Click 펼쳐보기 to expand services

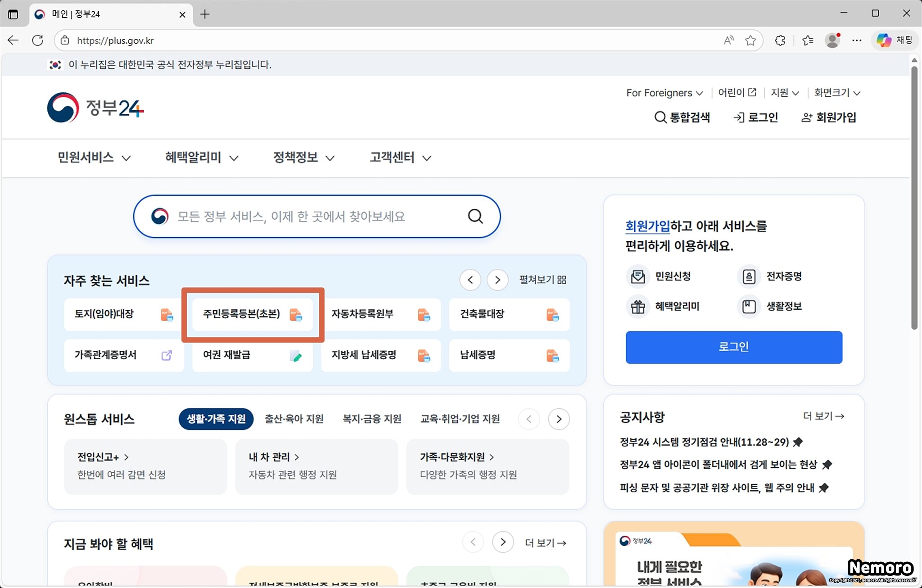pos(542,280)
